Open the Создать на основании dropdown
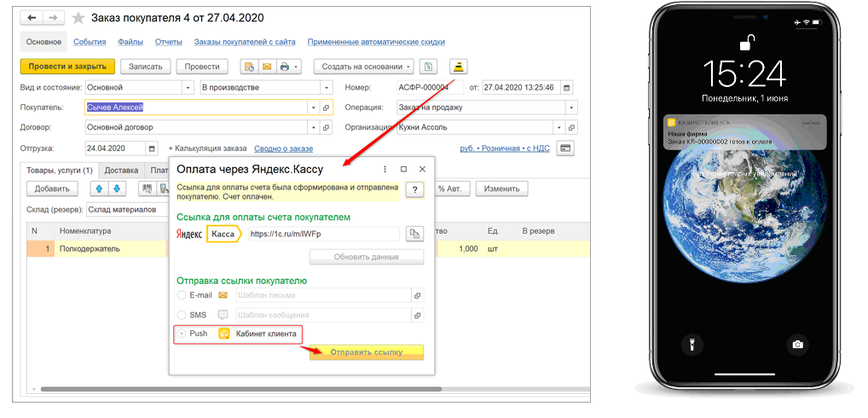The image size is (868, 418). (x=364, y=67)
